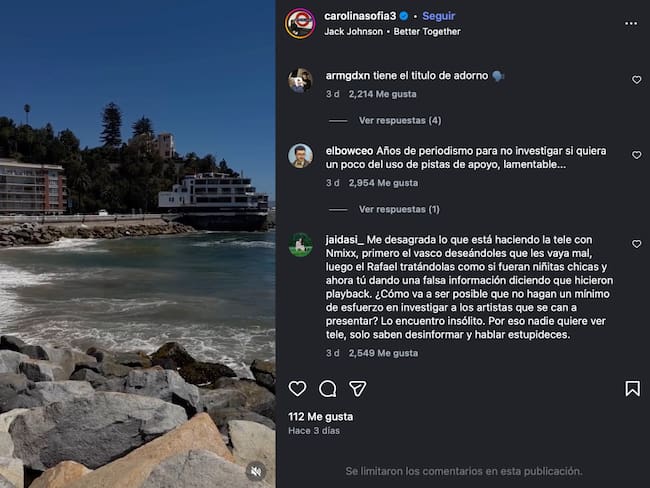Expand elbowceo's reply (1)
The height and width of the screenshot is (488, 650).
coord(399,209)
